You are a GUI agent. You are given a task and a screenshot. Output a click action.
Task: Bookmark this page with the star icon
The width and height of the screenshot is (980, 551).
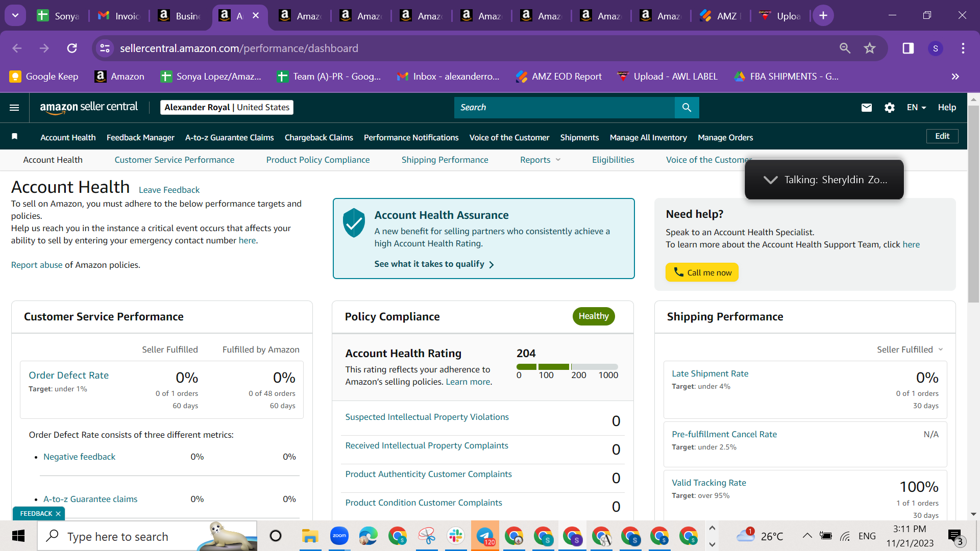point(870,48)
